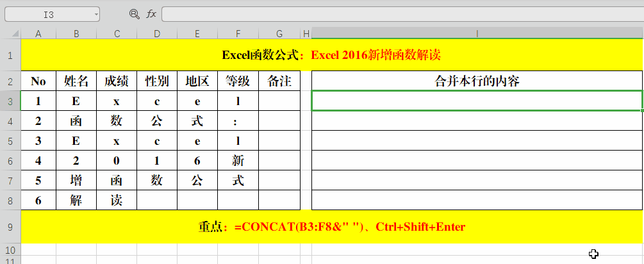Click the formula note '=CONCAT(B3:F8&" ")' cell

331,227
